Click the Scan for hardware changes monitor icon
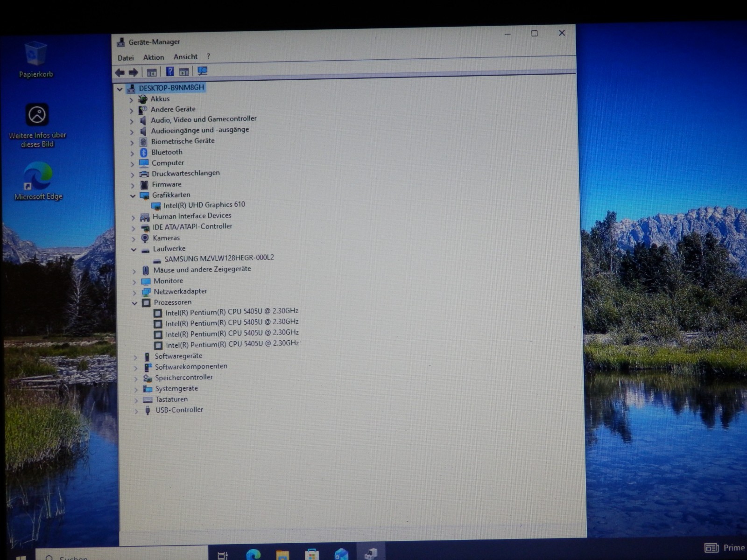 [x=202, y=71]
